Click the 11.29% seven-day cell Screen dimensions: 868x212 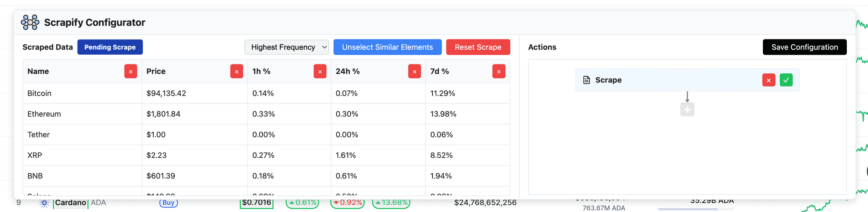coord(467,93)
